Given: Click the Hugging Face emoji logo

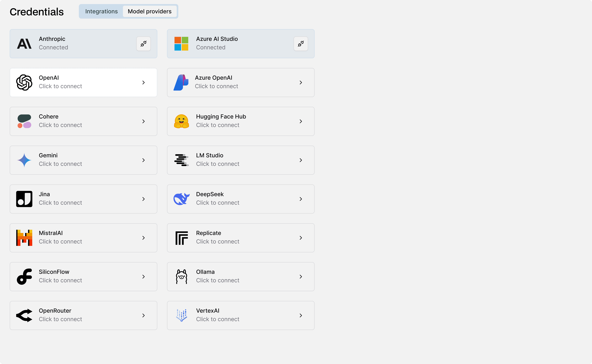Looking at the screenshot, I should click(181, 121).
